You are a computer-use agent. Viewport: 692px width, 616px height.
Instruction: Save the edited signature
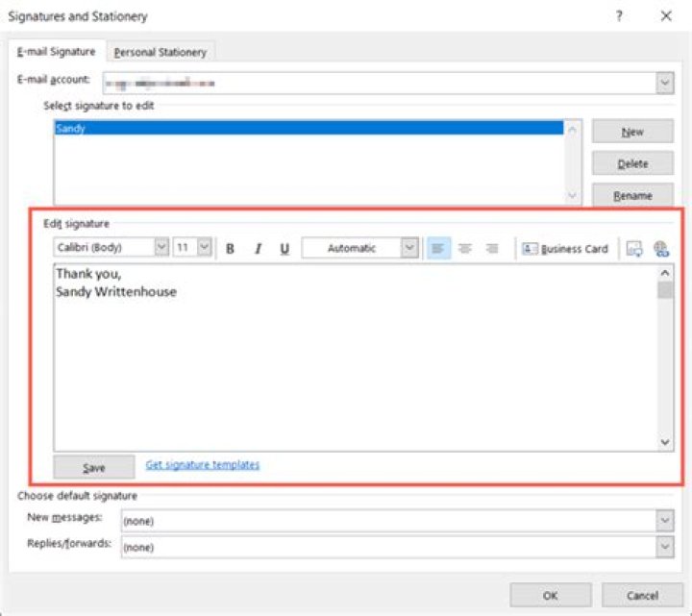pyautogui.click(x=94, y=467)
